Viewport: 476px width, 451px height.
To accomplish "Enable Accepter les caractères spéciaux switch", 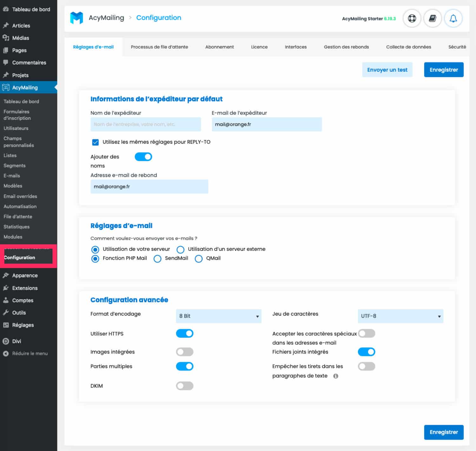I will coord(367,333).
